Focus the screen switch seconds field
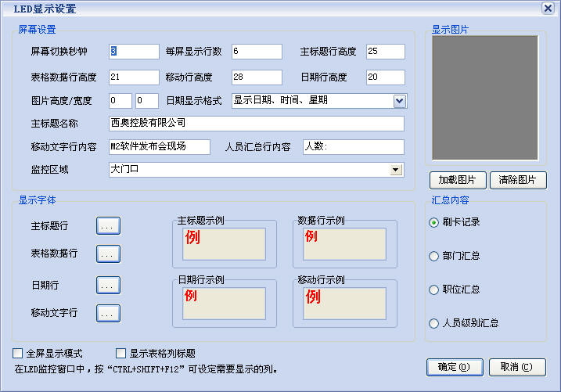 (134, 52)
